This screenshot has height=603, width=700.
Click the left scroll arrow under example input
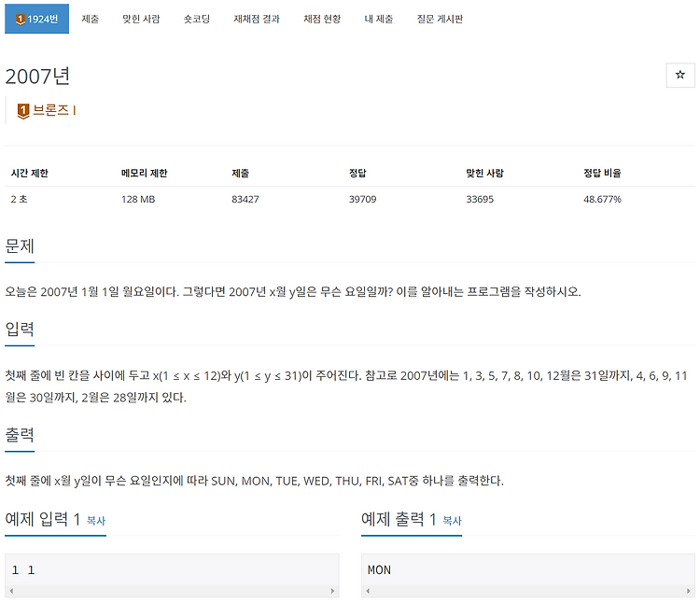click(11, 591)
